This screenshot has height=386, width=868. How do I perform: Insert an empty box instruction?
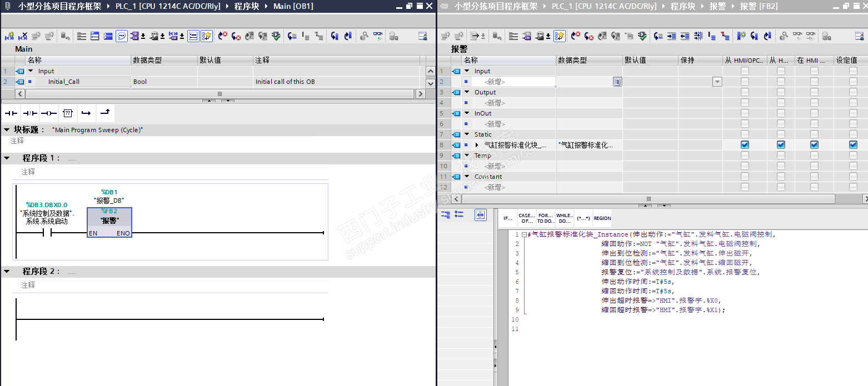click(68, 113)
